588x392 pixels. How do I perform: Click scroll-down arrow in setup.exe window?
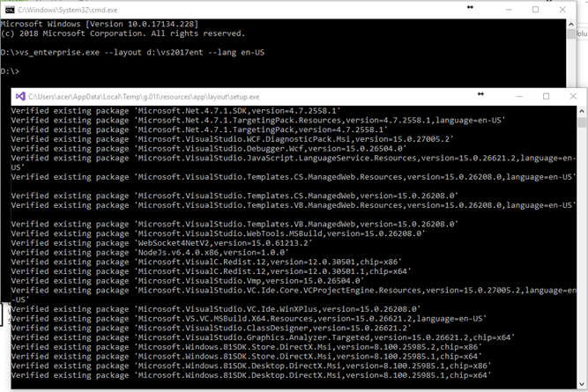click(582, 384)
